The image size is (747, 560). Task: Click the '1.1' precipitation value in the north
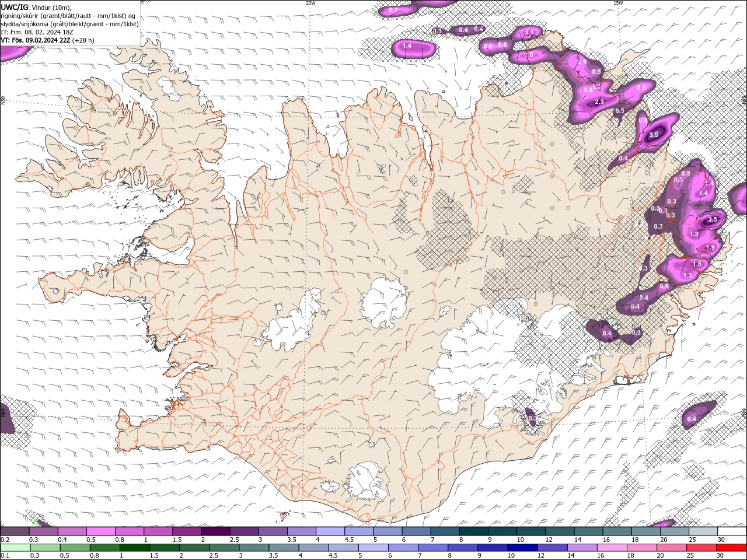530,32
